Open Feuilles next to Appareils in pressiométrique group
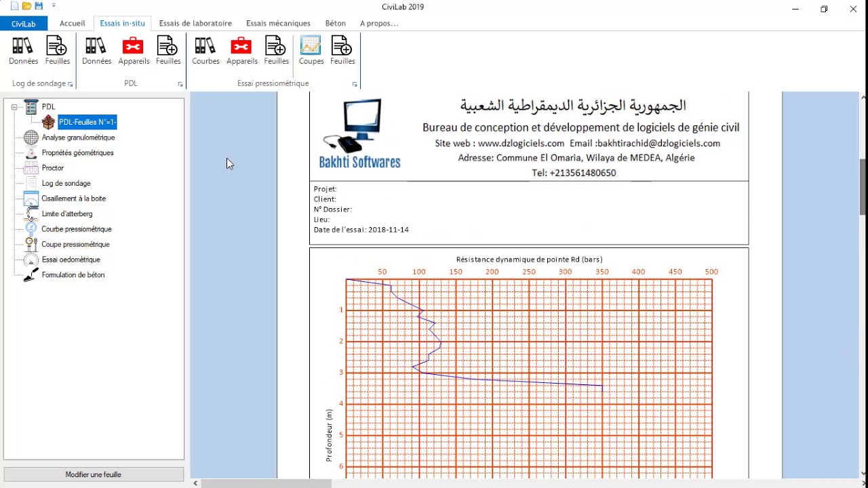 (276, 51)
